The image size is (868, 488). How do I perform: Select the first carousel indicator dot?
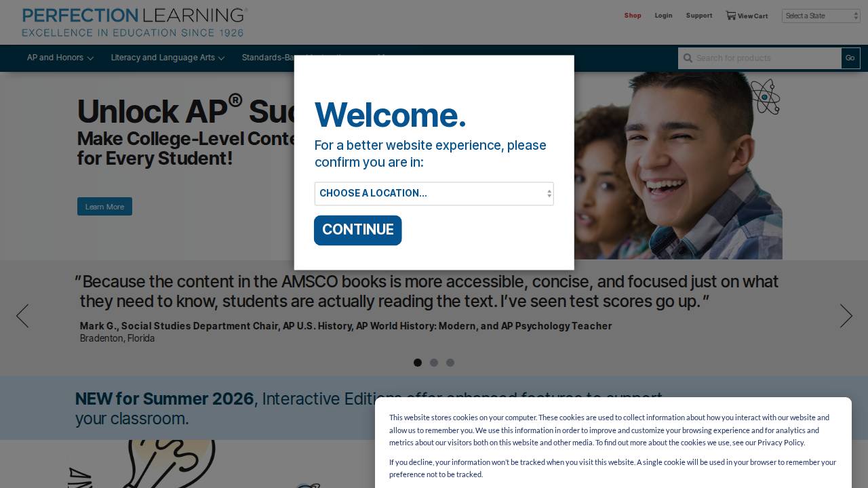pyautogui.click(x=418, y=363)
